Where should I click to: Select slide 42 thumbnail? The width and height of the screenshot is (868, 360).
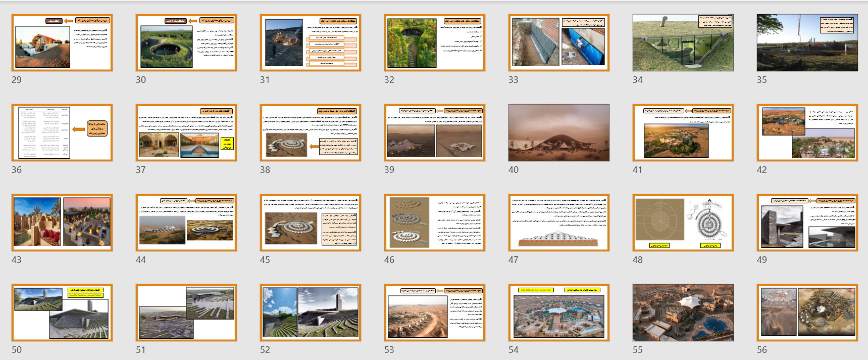[807, 132]
